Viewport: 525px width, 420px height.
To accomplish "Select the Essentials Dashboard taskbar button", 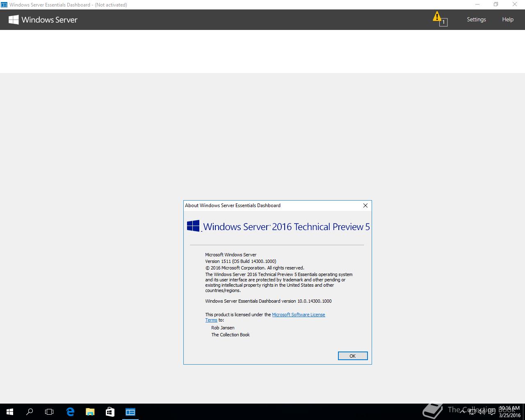I will (x=130, y=412).
